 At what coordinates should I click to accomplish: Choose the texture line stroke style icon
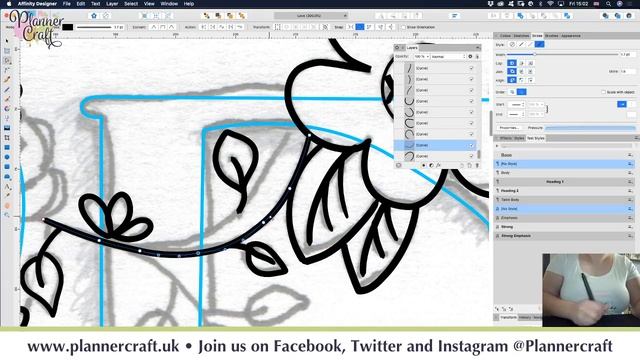(x=539, y=44)
